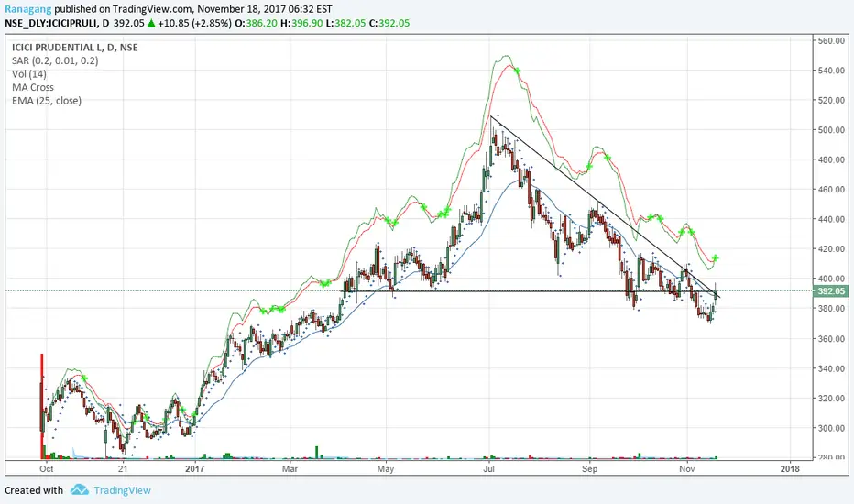
Task: Click the 500.00 price axis label
Action: [x=831, y=130]
